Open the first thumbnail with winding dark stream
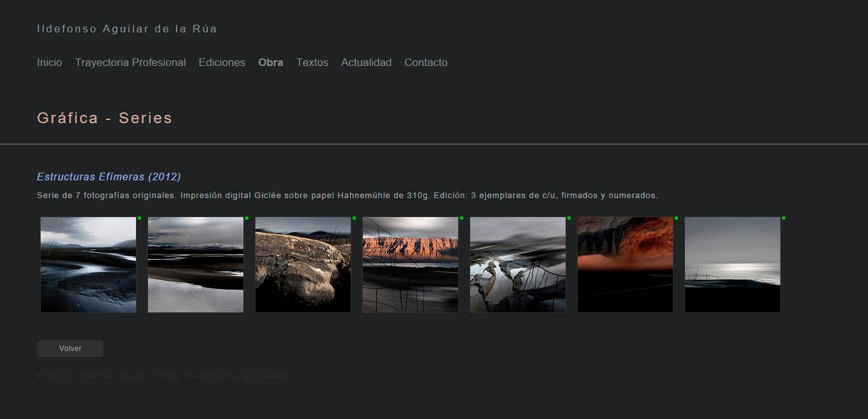 (88, 265)
